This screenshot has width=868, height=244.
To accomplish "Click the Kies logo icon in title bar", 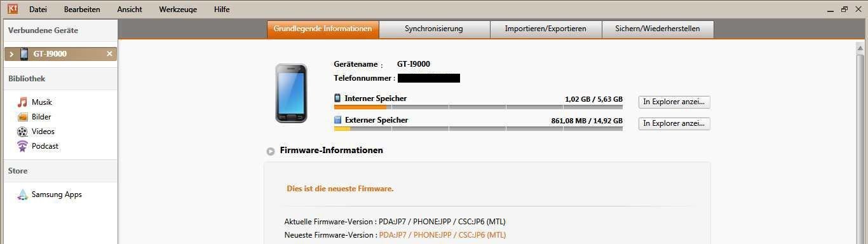I will (12, 9).
